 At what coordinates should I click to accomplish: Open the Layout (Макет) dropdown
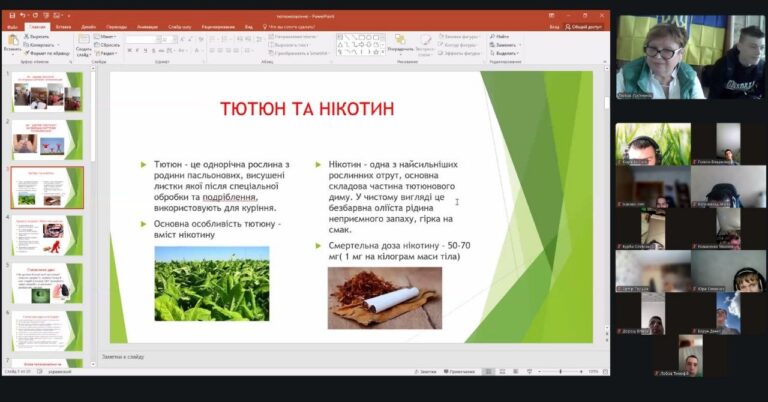(x=105, y=37)
